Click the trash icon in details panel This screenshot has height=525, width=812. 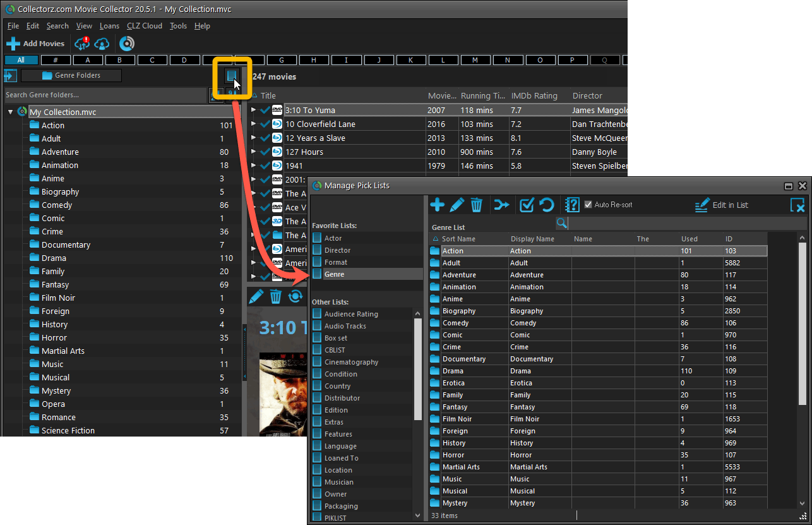point(276,296)
